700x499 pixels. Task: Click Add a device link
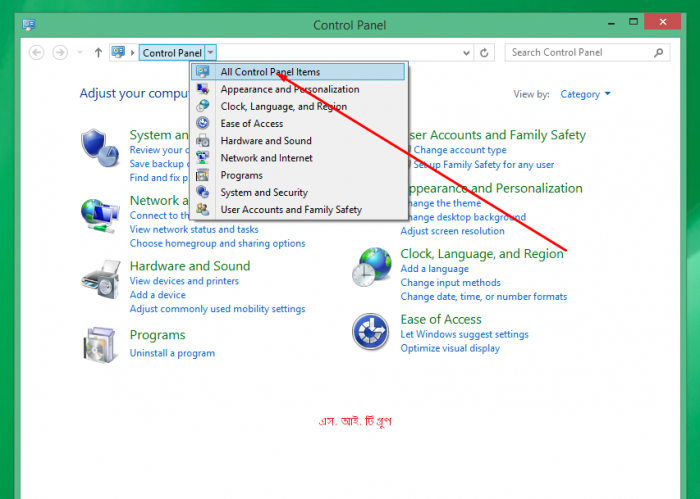point(158,295)
